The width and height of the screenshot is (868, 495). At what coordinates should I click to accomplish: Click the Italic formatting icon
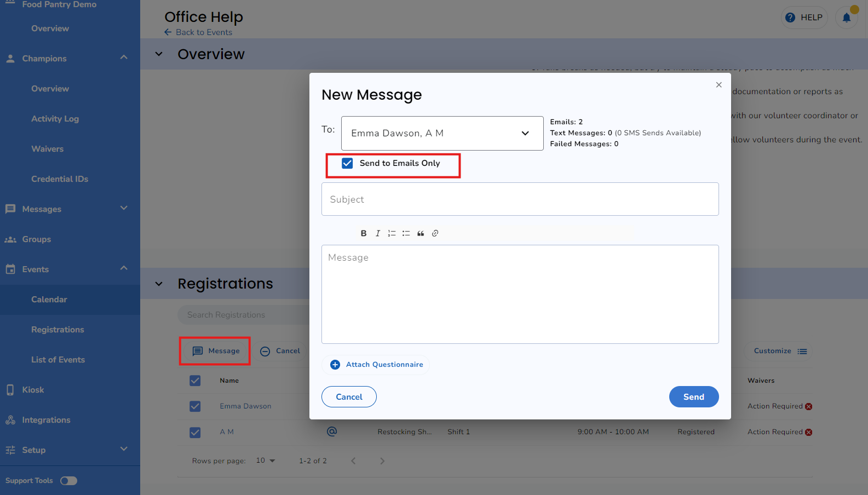(378, 233)
